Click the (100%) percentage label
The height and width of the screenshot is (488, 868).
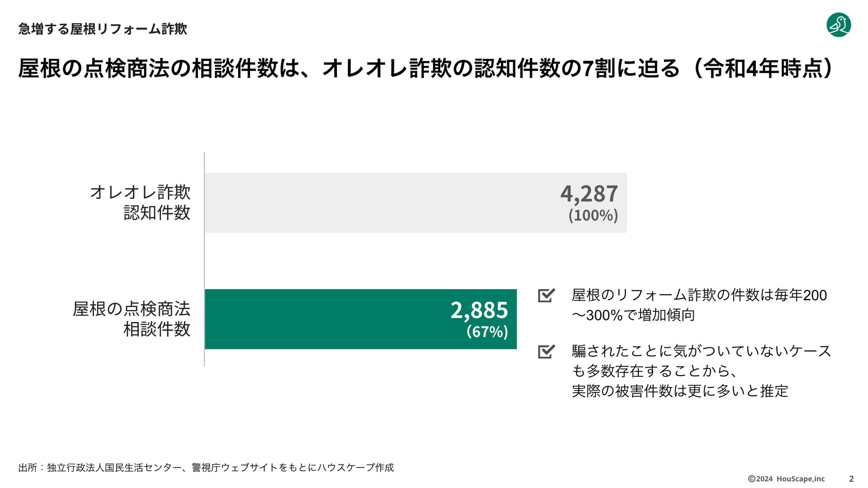[x=593, y=216]
